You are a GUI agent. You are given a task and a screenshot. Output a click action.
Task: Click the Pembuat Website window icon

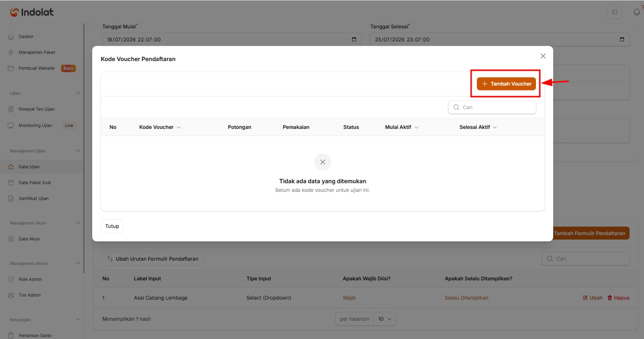(x=11, y=68)
